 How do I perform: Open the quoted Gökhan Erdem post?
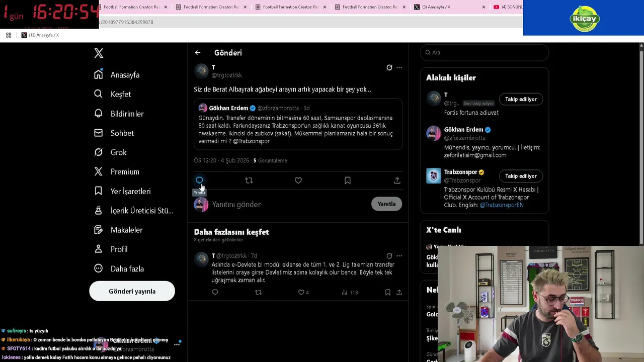[298, 124]
